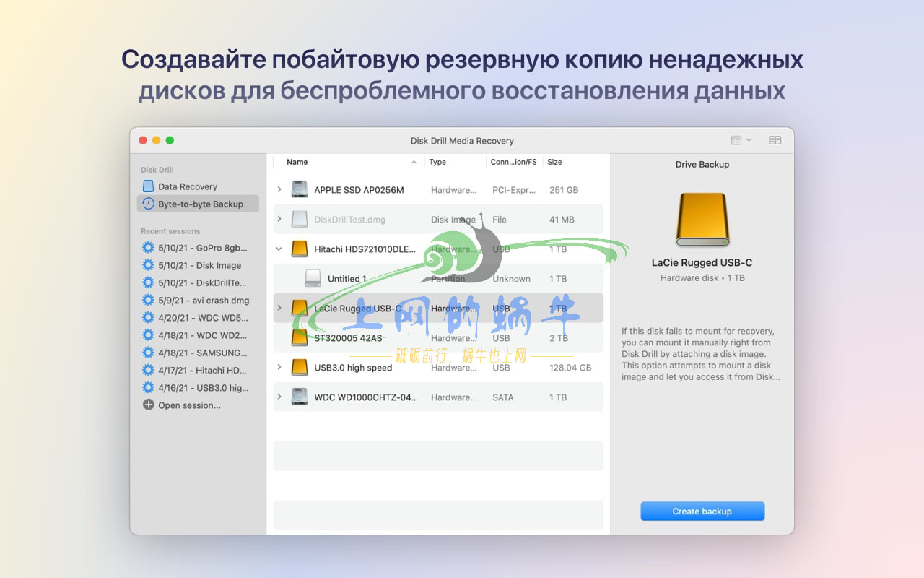Image resolution: width=924 pixels, height=578 pixels.
Task: Click the Unknown file system cell
Action: [511, 279]
